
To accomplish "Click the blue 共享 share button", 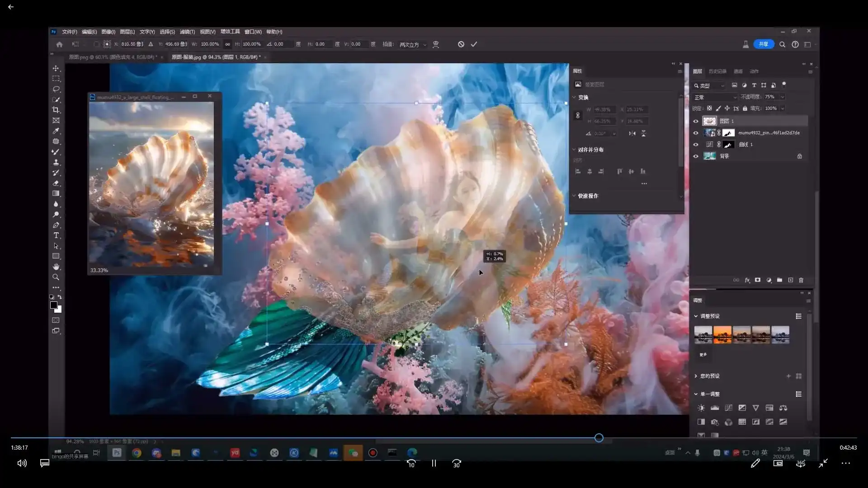I will pyautogui.click(x=764, y=44).
